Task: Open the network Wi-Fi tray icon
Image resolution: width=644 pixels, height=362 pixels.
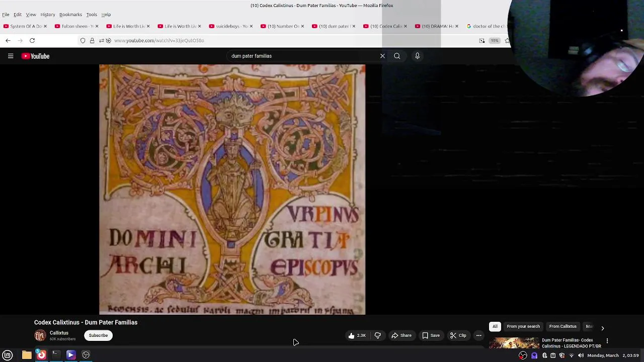Action: [x=571, y=355]
